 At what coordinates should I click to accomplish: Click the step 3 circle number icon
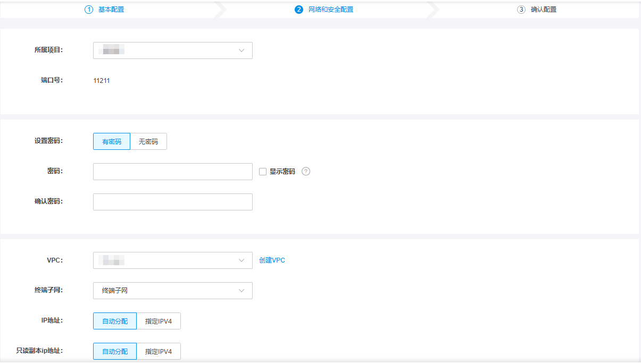521,10
